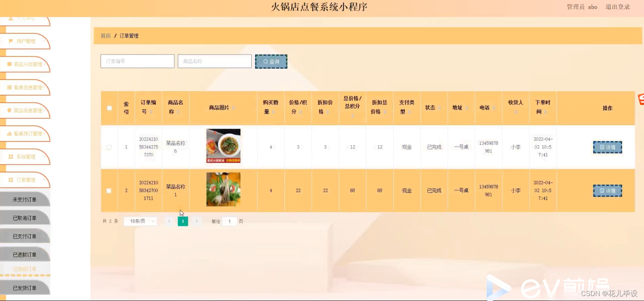Select 已退款订单 from the sidebar
The height and width of the screenshot is (301, 644).
(25, 254)
